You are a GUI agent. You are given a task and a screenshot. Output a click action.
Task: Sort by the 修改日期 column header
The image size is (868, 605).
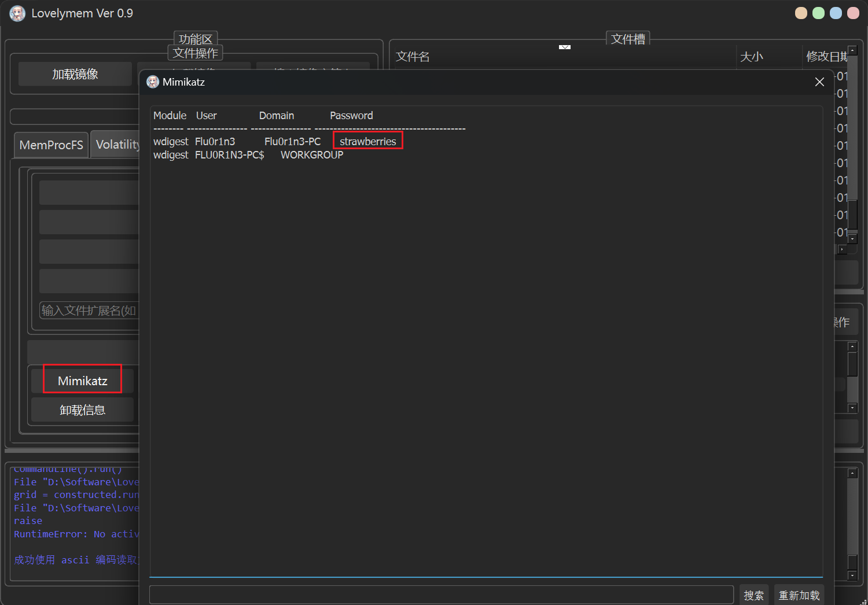(826, 57)
